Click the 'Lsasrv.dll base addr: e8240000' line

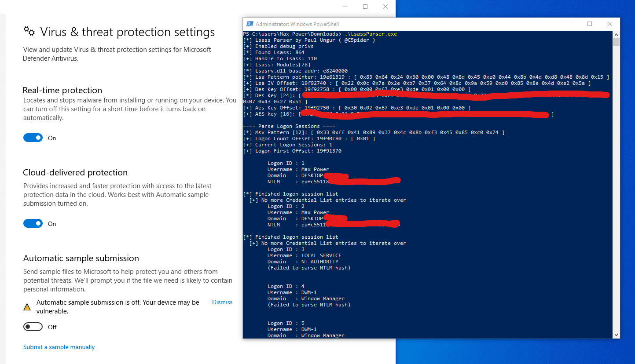[x=295, y=71]
